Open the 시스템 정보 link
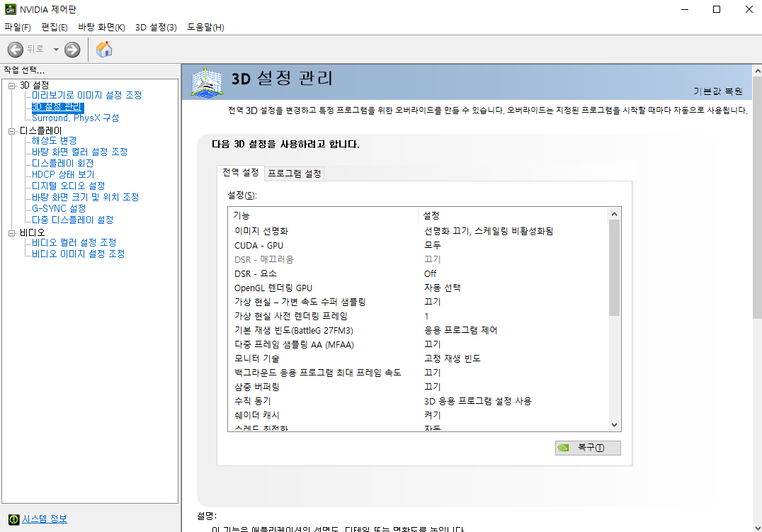Screen dimensions: 762x532 click(x=45, y=519)
